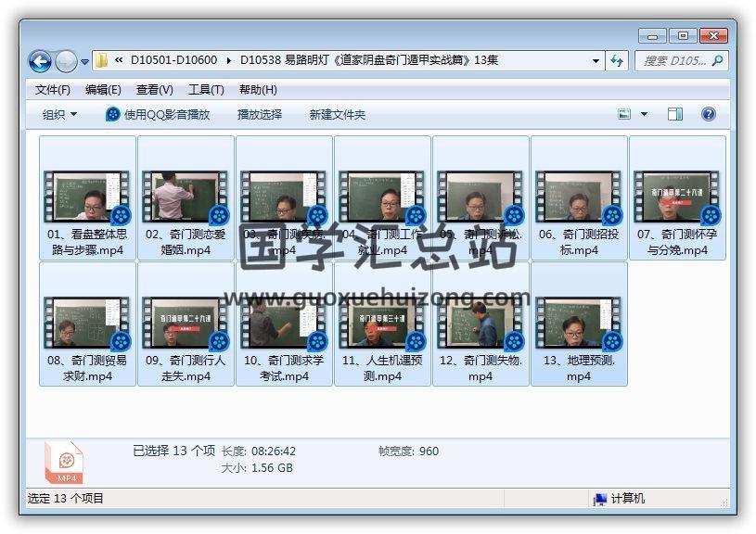Screen dimensions: 756x534
Task: Click the QQ Player icon in toolbar
Action: pyautogui.click(x=113, y=114)
